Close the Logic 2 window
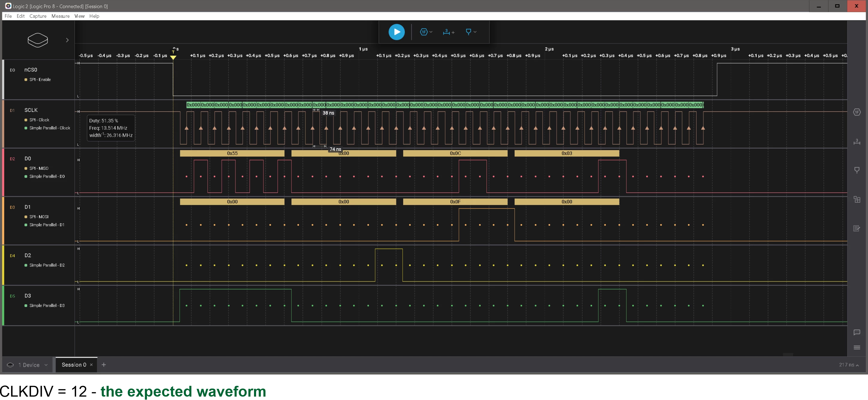The image size is (868, 400). [x=856, y=6]
